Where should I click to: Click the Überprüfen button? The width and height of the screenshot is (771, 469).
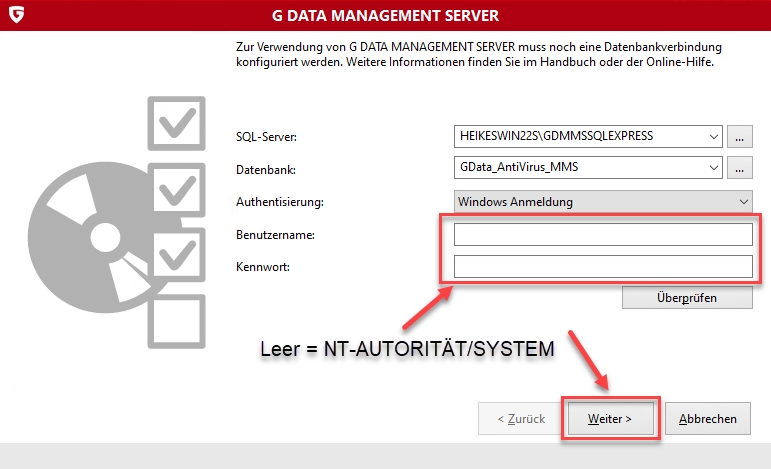click(x=687, y=297)
